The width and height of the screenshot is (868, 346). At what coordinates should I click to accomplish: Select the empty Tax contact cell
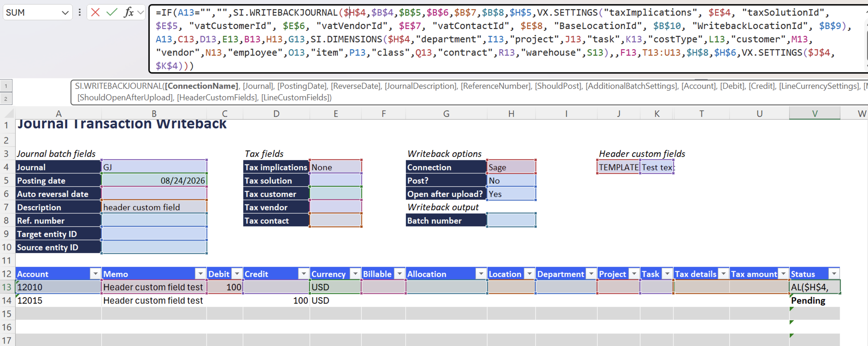click(336, 220)
